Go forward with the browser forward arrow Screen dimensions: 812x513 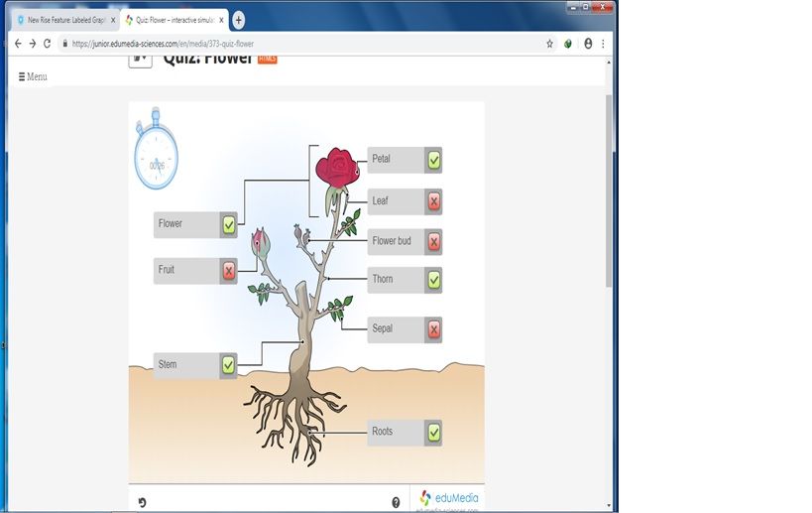[x=33, y=44]
